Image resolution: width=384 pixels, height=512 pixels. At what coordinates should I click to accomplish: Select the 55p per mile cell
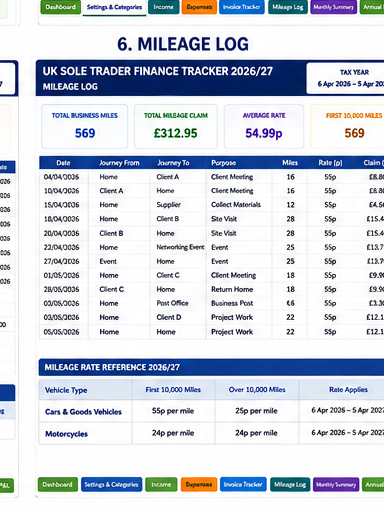click(x=173, y=411)
